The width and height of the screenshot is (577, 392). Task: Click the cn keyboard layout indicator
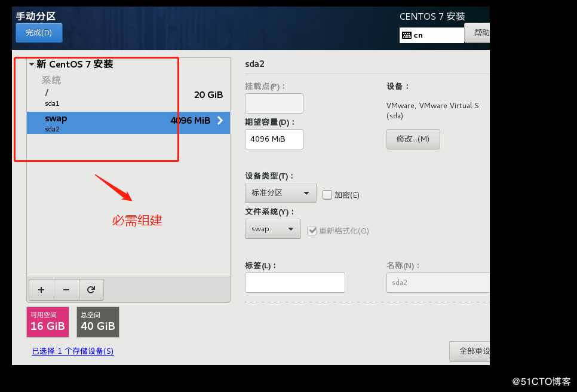coord(432,35)
